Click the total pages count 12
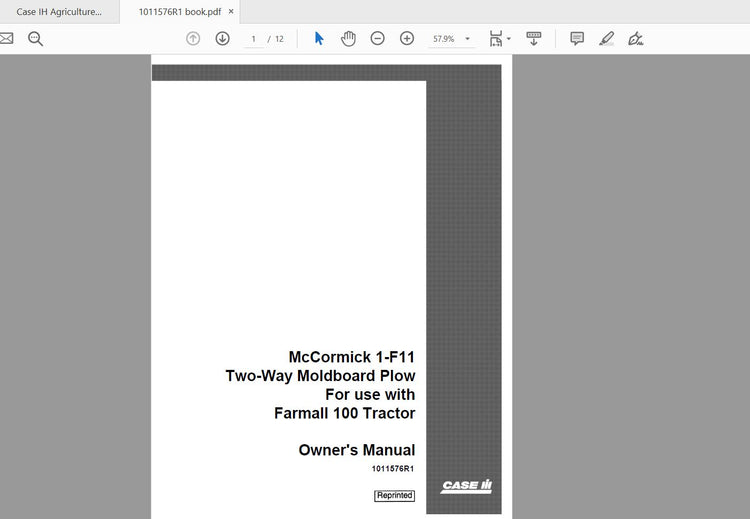Image resolution: width=750 pixels, height=519 pixels. (279, 39)
